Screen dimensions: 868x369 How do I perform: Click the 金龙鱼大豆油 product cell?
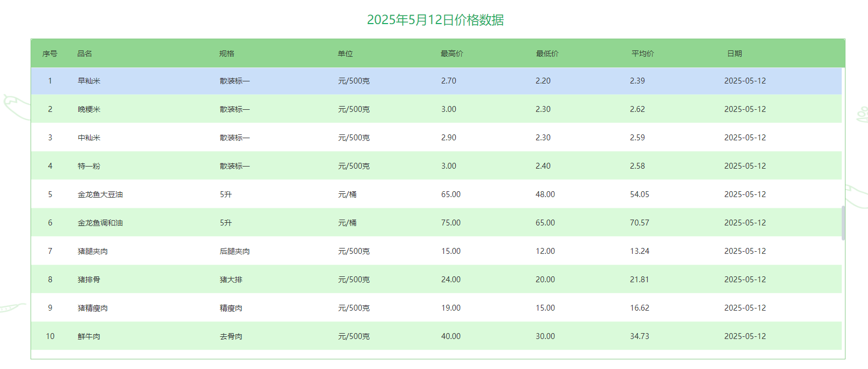tap(100, 194)
